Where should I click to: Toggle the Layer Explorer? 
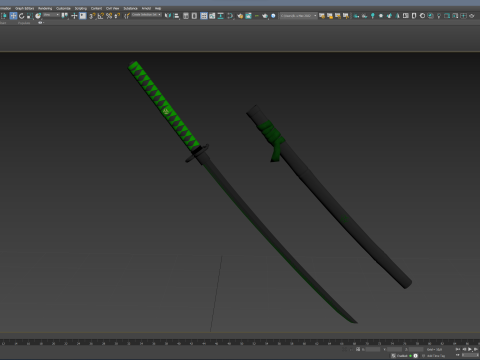194,16
